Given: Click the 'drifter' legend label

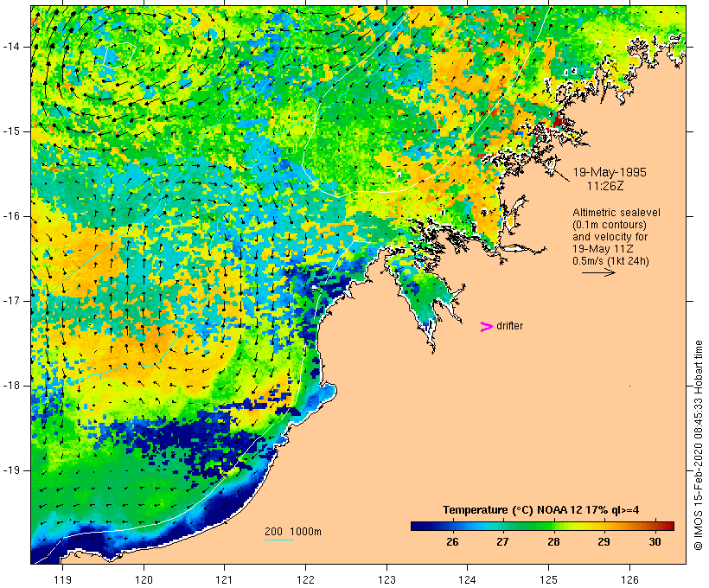Looking at the screenshot, I should point(509,326).
